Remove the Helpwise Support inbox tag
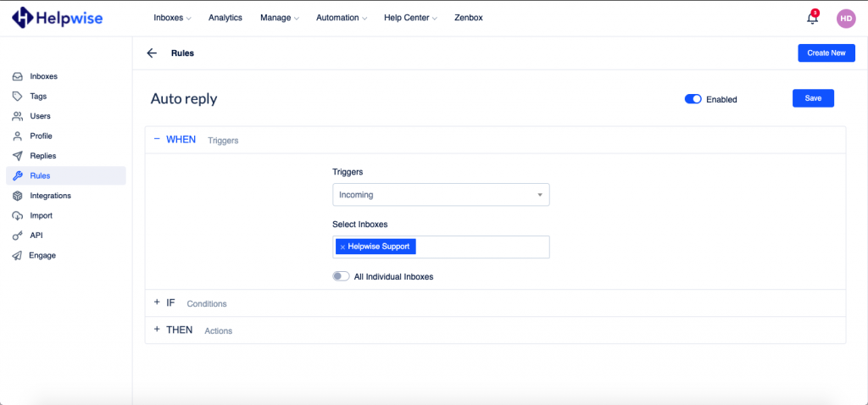 pos(342,247)
